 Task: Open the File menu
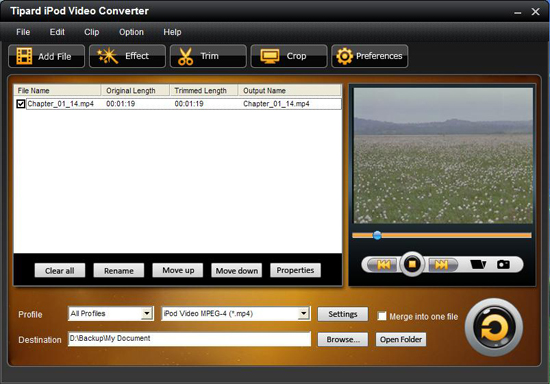pos(23,32)
